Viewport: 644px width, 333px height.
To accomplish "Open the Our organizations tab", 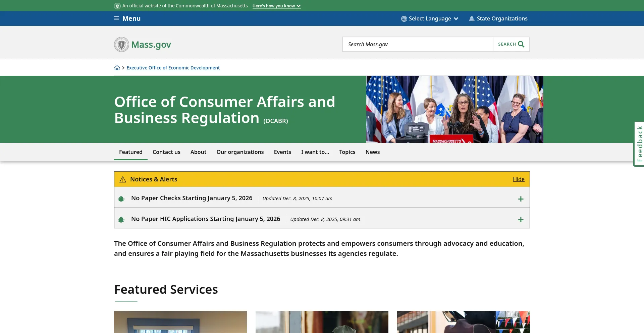I will pyautogui.click(x=240, y=152).
